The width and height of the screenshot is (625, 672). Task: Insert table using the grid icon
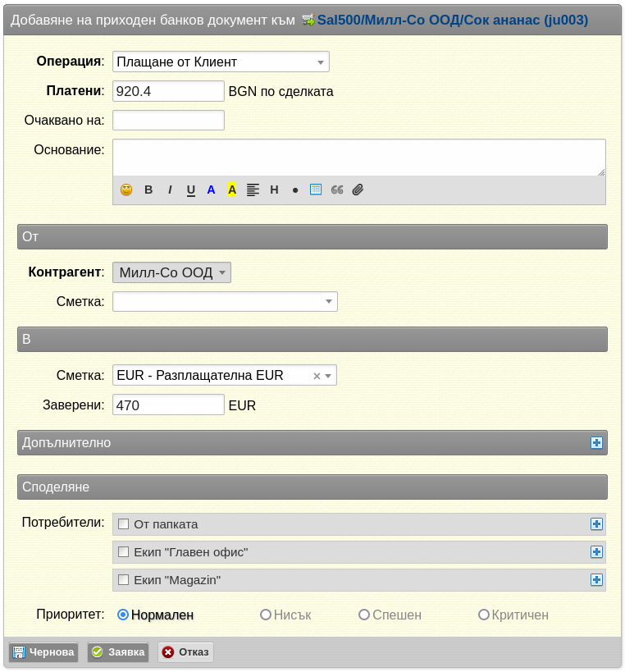(316, 190)
